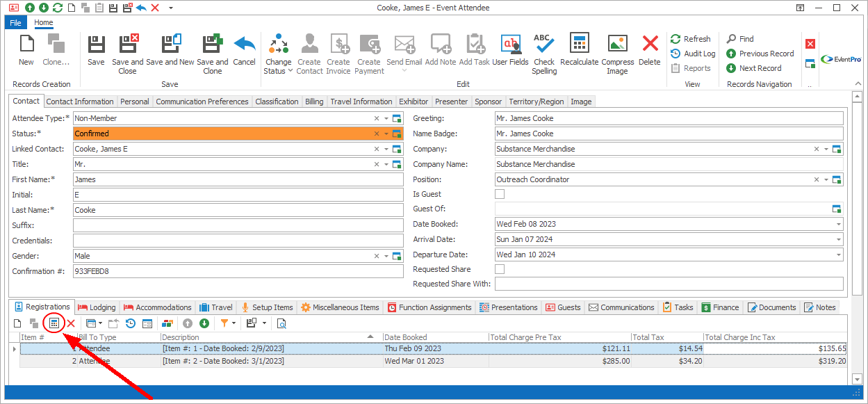Image resolution: width=868 pixels, height=404 pixels.
Task: Expand the Position dropdown
Action: pos(826,179)
